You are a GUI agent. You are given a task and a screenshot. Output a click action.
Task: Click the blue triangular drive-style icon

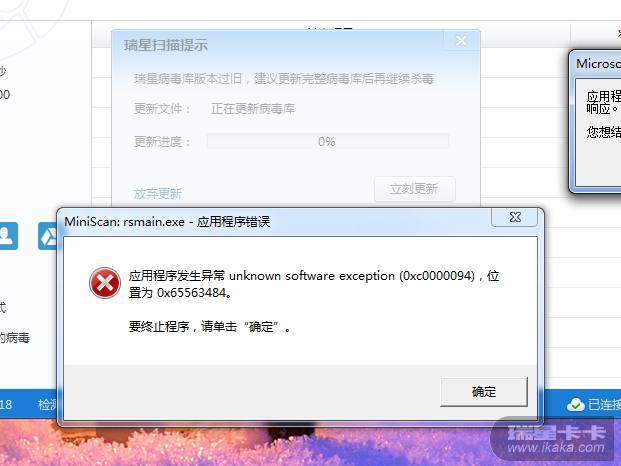(48, 236)
